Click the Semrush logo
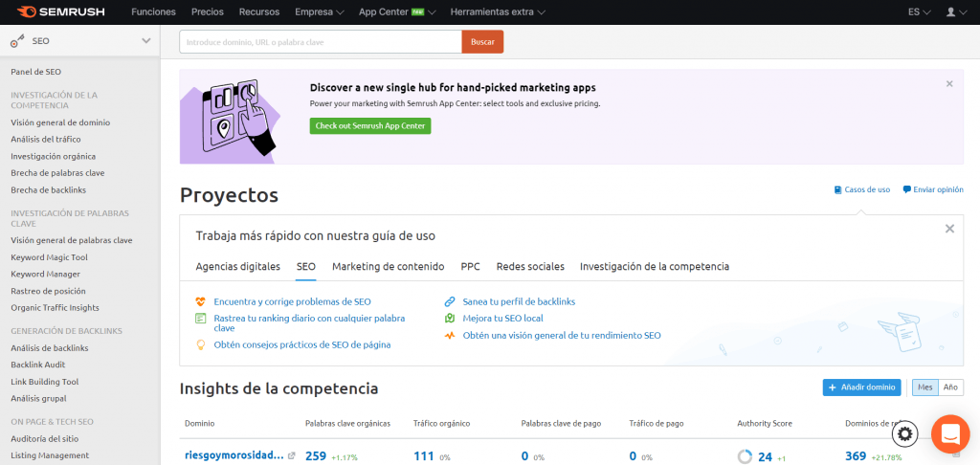The width and height of the screenshot is (980, 465). pyautogui.click(x=61, y=11)
